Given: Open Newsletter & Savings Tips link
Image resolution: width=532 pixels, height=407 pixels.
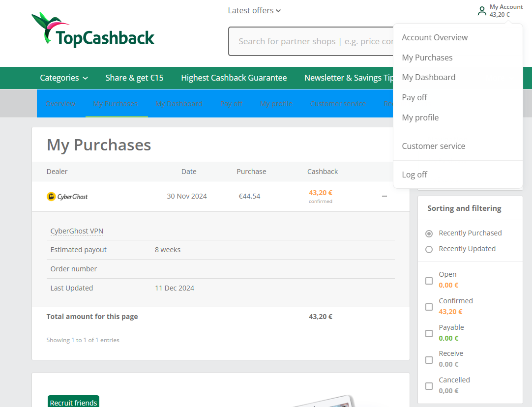Looking at the screenshot, I should [x=349, y=78].
